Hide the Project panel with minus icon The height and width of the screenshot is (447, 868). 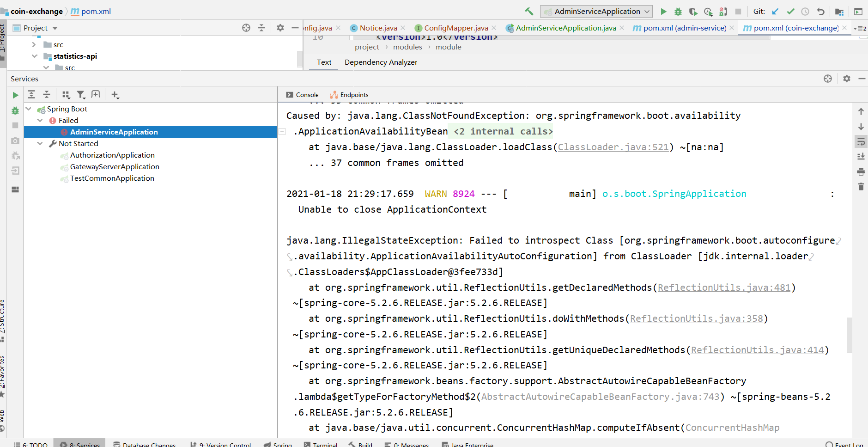click(x=295, y=28)
